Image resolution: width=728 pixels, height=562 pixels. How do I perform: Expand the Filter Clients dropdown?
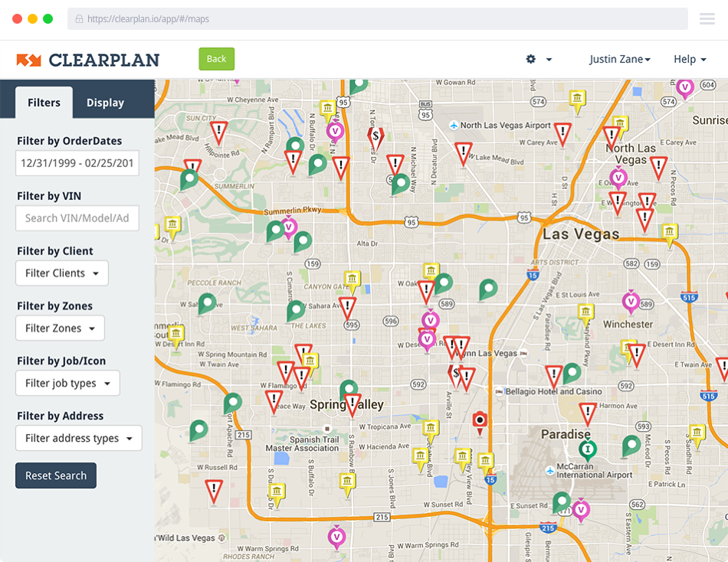(x=62, y=273)
